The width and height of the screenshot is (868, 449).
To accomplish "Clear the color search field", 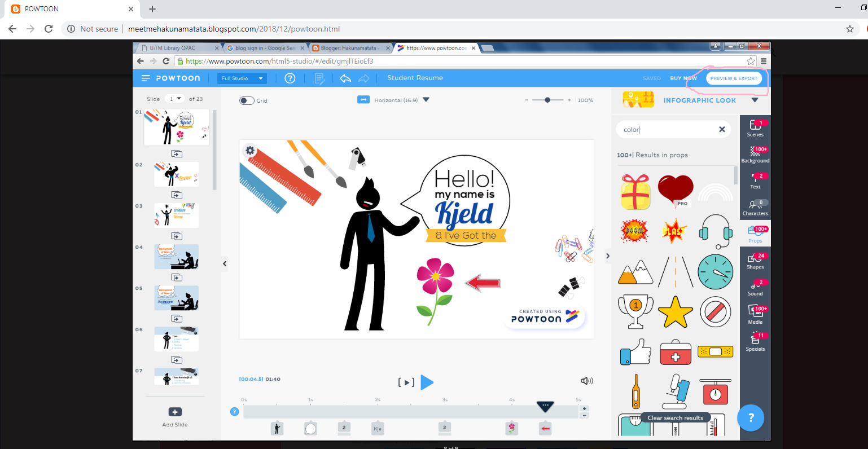I will point(722,129).
